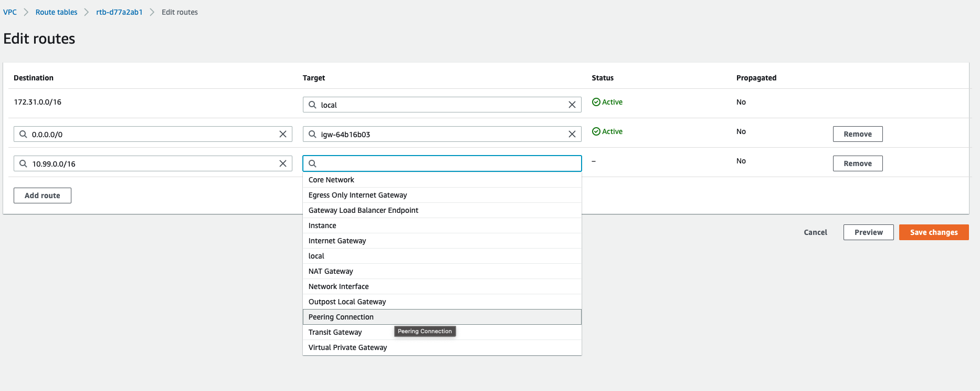Screen dimensions: 980x391
Task: Clear the igw-64b16b03 target field
Action: [572, 134]
